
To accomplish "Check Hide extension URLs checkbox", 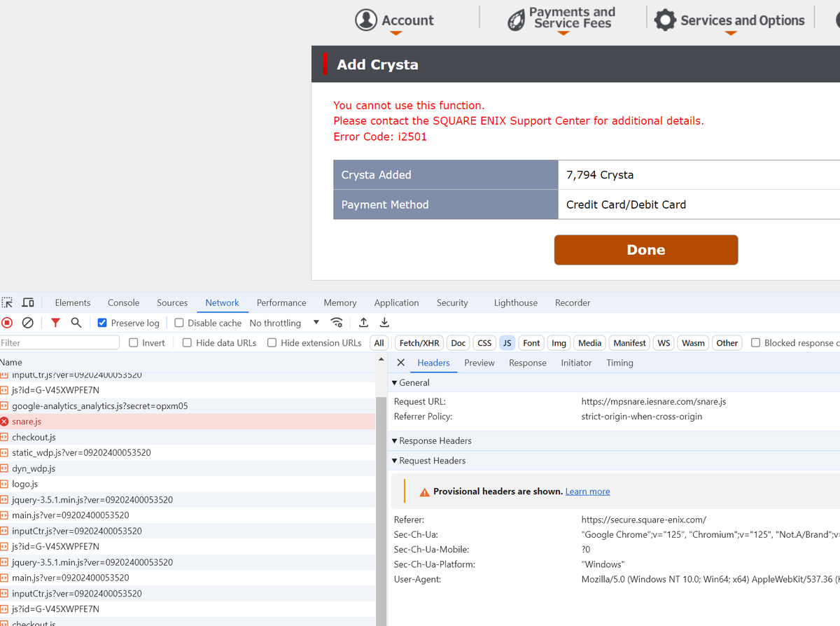I will pos(272,343).
